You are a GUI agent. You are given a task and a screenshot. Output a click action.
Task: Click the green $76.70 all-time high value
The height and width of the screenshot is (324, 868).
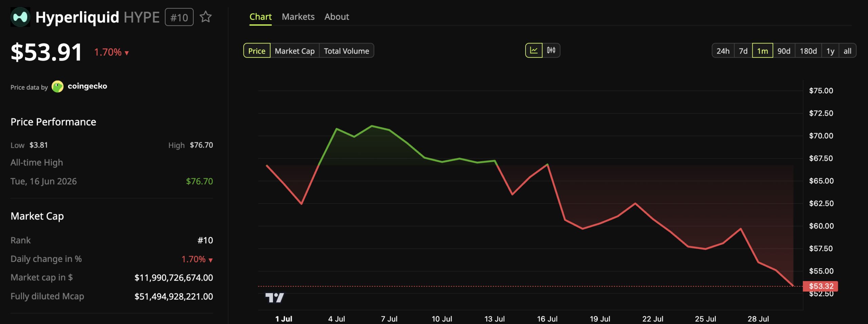tap(199, 181)
